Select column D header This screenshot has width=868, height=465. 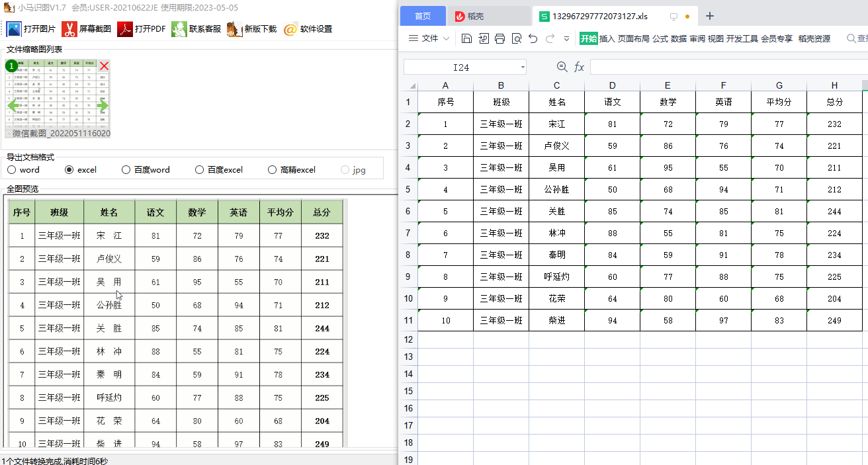click(x=612, y=85)
